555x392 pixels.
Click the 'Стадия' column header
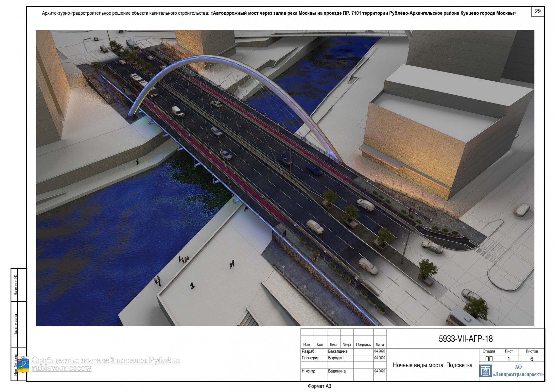pyautogui.click(x=489, y=351)
